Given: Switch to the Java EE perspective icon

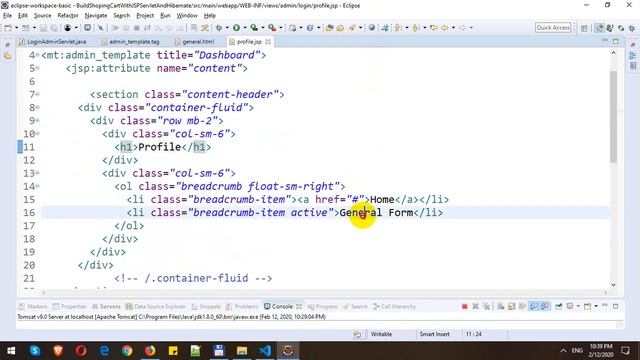Looking at the screenshot, I should (600, 28).
